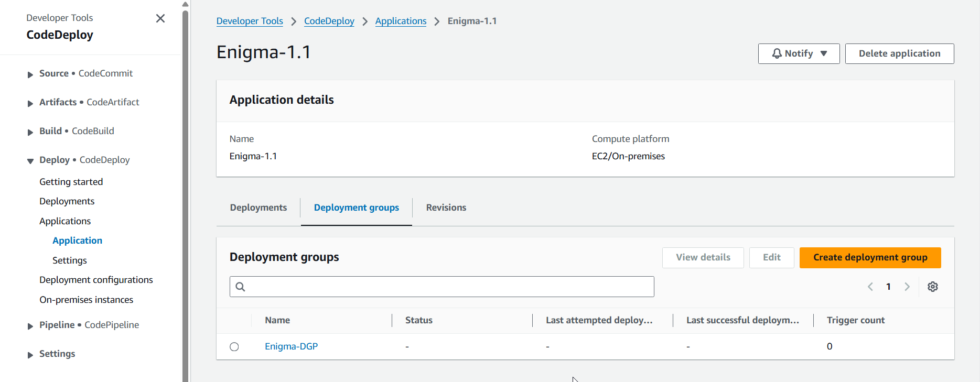Click Last attempted deploy... column header
Screen dimensions: 980x382
pyautogui.click(x=599, y=320)
